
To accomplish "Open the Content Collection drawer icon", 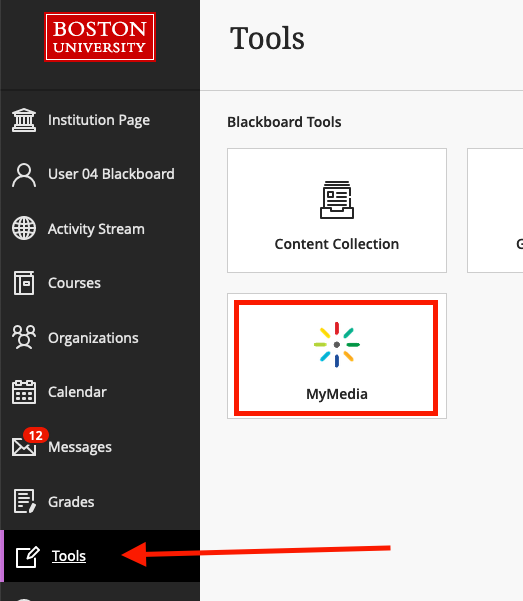I will click(337, 200).
